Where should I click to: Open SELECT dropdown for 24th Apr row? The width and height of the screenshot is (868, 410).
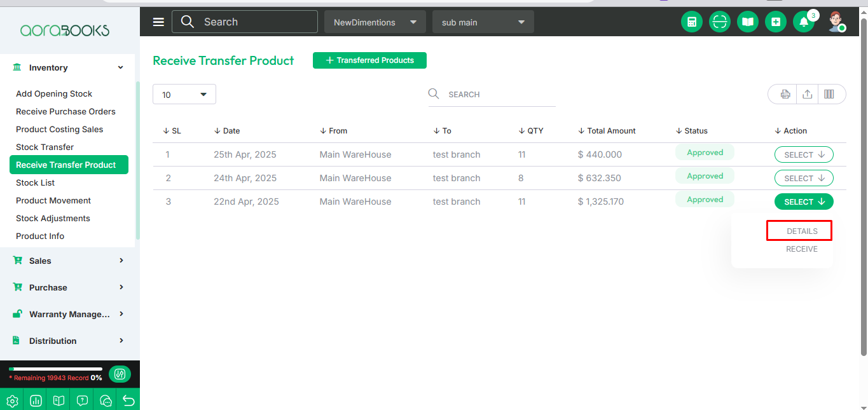pyautogui.click(x=804, y=178)
